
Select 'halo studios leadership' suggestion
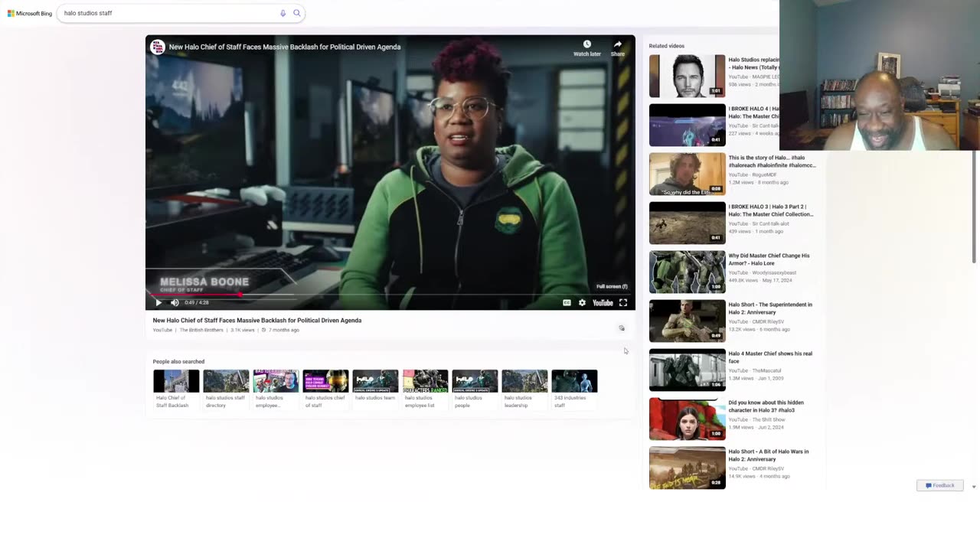(x=524, y=389)
